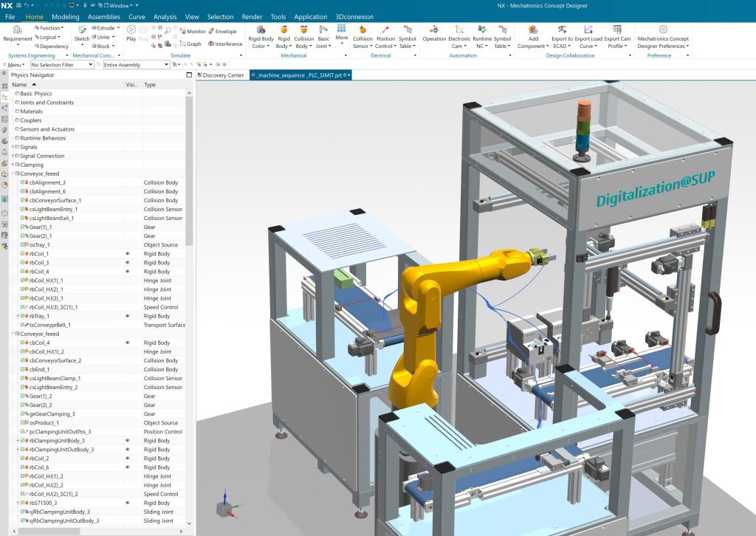The image size is (756, 536).
Task: Expand the Clamping folder
Action: pyautogui.click(x=12, y=165)
